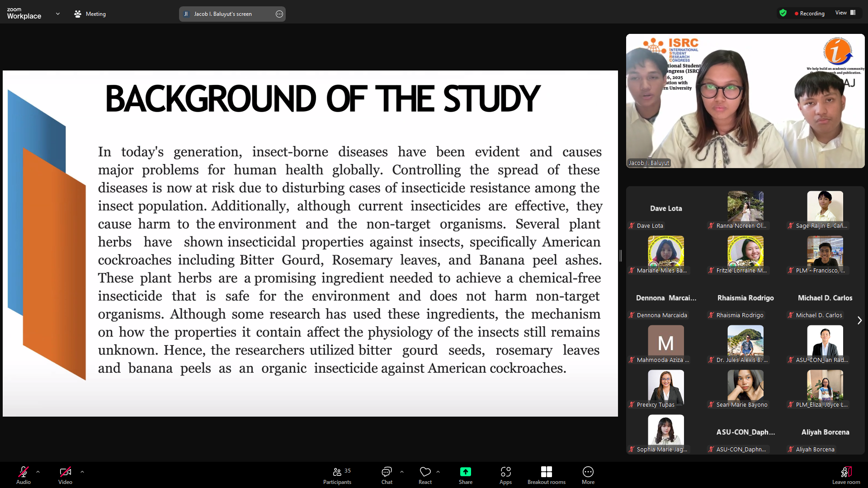Open the React emoji menu
This screenshot has height=488, width=868.
[425, 475]
